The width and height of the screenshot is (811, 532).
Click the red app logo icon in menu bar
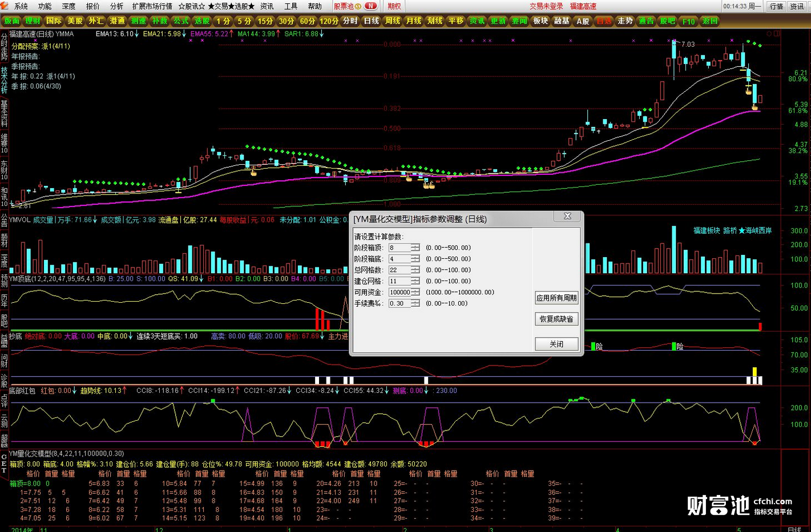[6, 6]
